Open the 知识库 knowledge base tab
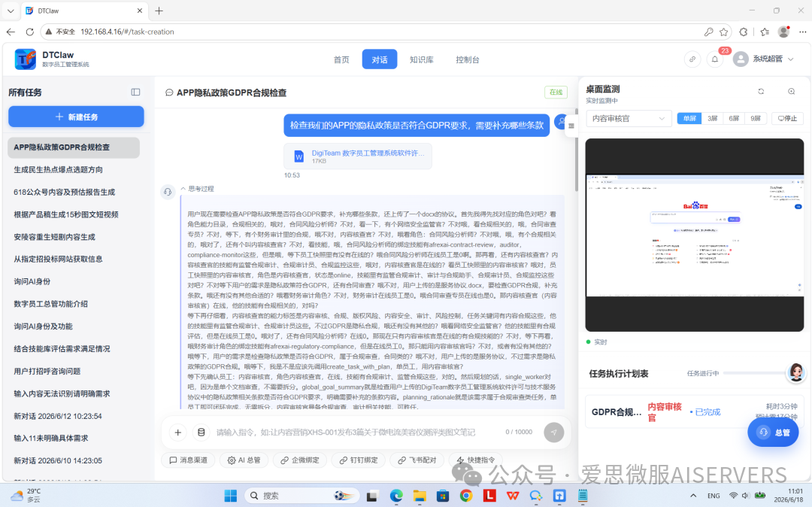This screenshot has width=812, height=507. [x=422, y=59]
